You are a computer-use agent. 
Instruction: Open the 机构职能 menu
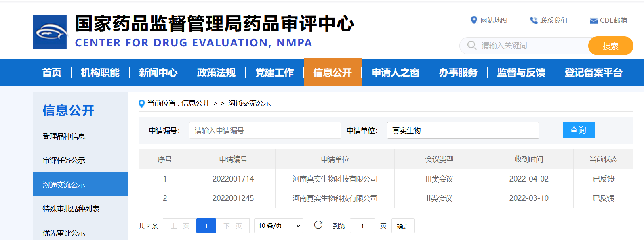pyautogui.click(x=100, y=73)
